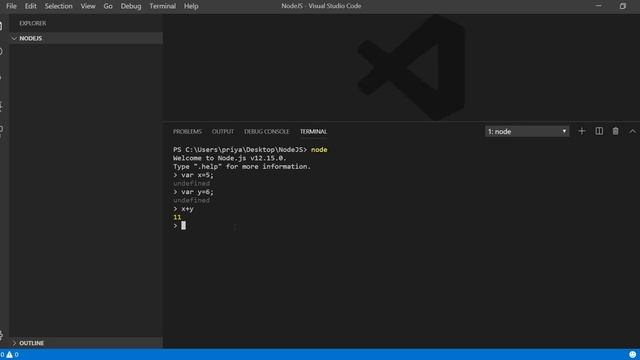The height and width of the screenshot is (360, 640).
Task: Open errors and warnings count in status bar
Action: pyautogui.click(x=9, y=354)
